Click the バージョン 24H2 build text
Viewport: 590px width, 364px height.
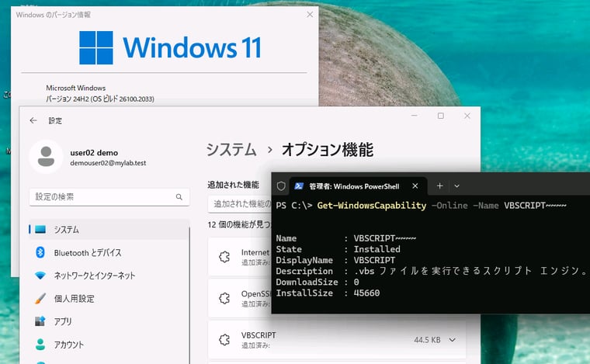pos(100,99)
